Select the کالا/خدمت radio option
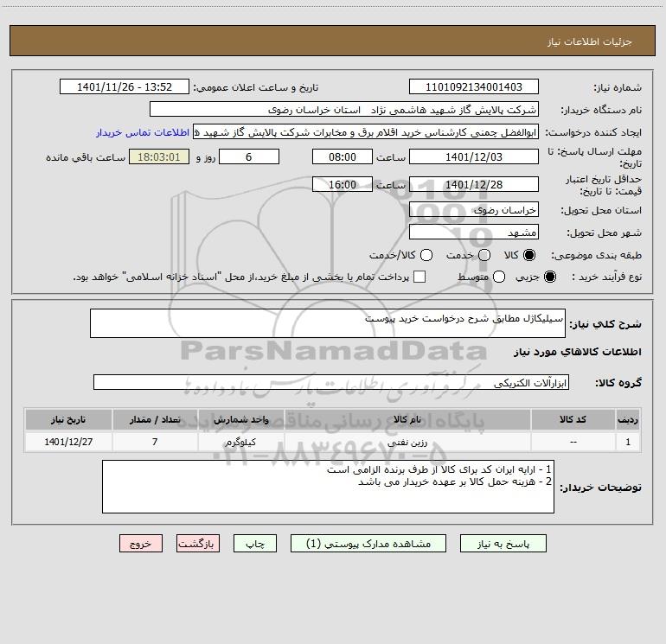This screenshot has width=666, height=644. (426, 255)
